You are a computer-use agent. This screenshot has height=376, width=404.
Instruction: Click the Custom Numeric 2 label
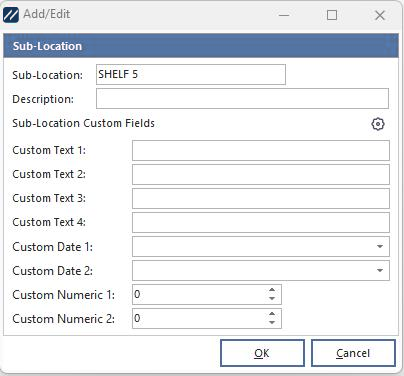click(x=63, y=319)
